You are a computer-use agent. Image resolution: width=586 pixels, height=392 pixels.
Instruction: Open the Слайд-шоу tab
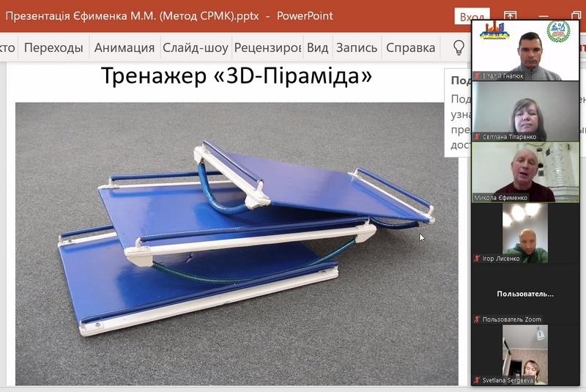point(196,48)
